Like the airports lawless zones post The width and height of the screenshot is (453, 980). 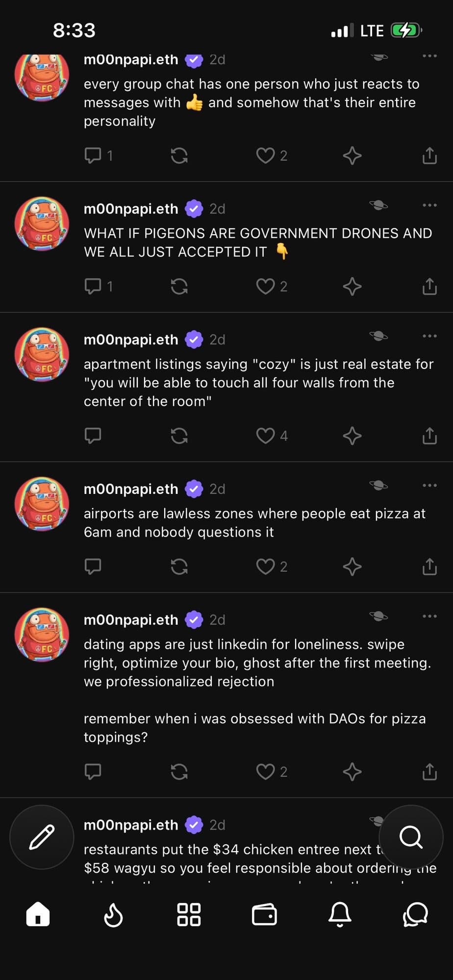[266, 566]
